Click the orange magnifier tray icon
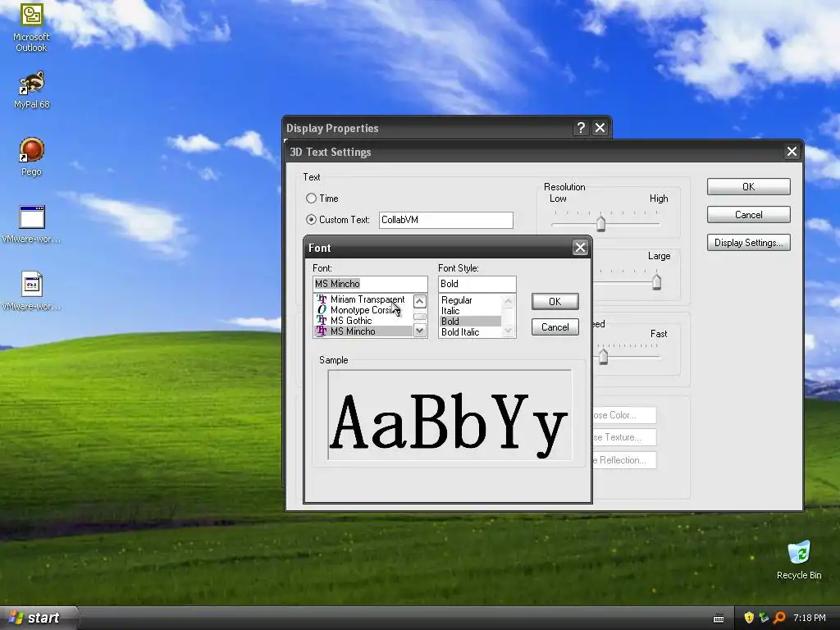840x630 pixels. pos(779,618)
